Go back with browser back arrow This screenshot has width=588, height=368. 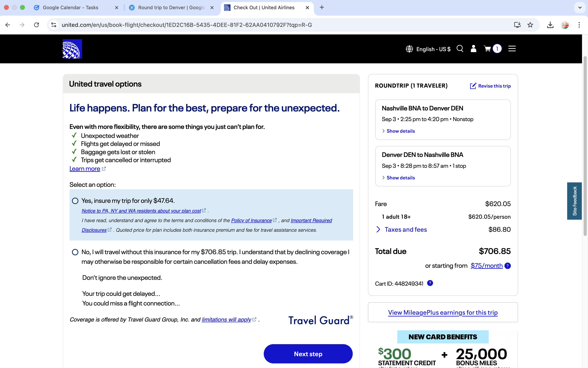tap(8, 25)
